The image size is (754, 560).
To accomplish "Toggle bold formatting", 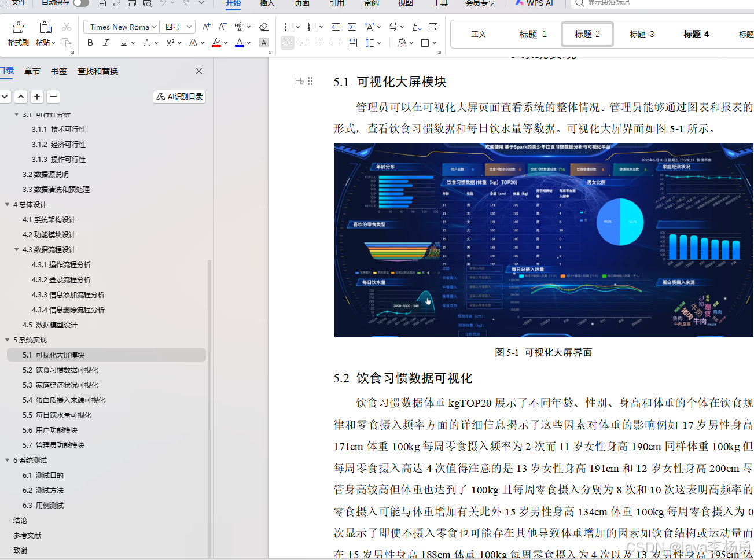I will (x=90, y=43).
